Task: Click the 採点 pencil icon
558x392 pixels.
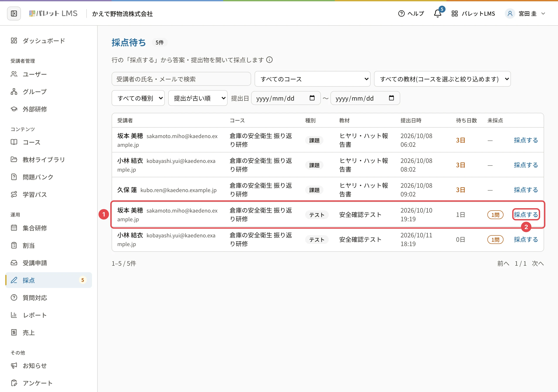Action: 14,280
